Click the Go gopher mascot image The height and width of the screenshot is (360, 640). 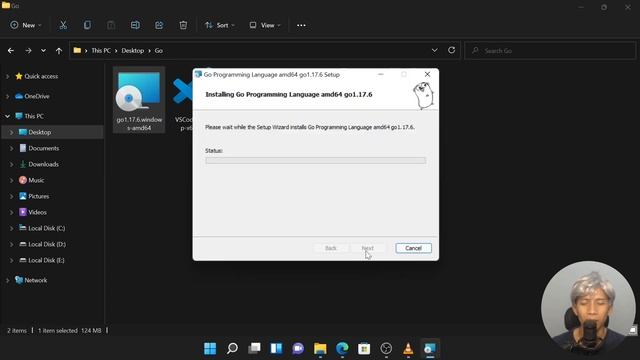(x=423, y=95)
